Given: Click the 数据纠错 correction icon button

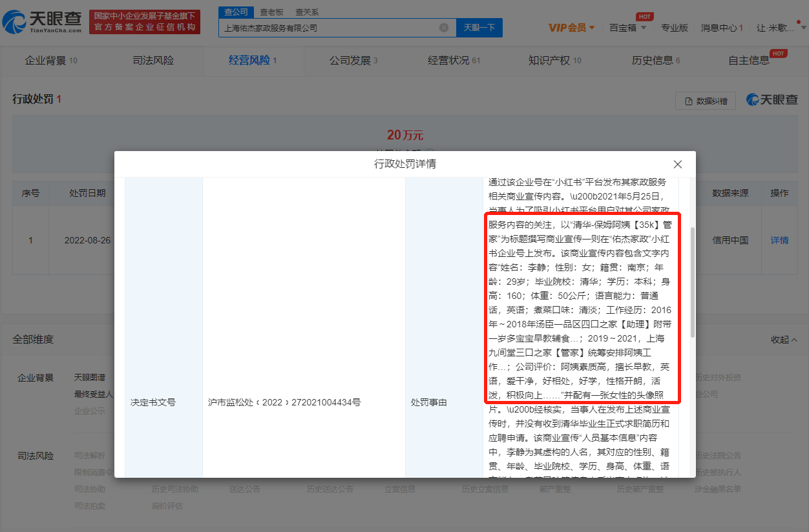Looking at the screenshot, I should click(707, 101).
